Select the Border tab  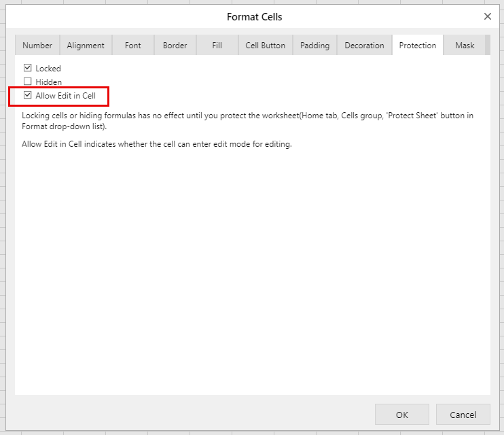[x=175, y=46]
